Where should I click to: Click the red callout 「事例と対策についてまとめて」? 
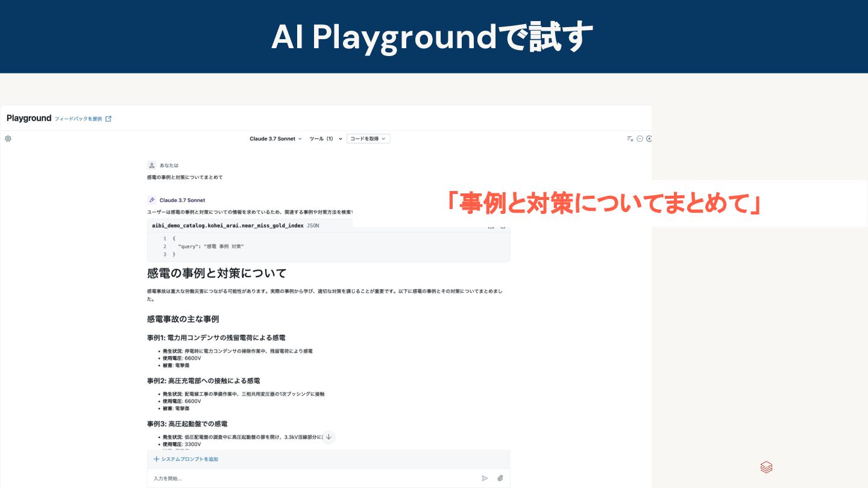(x=605, y=204)
